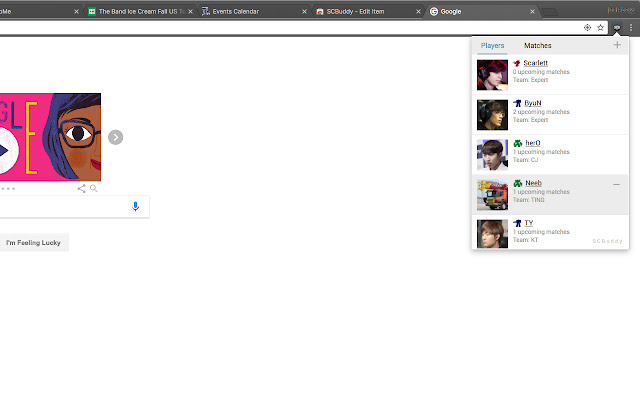The height and width of the screenshot is (400, 640).
Task: Click 'Team: KT' under TY
Action: pyautogui.click(x=525, y=240)
